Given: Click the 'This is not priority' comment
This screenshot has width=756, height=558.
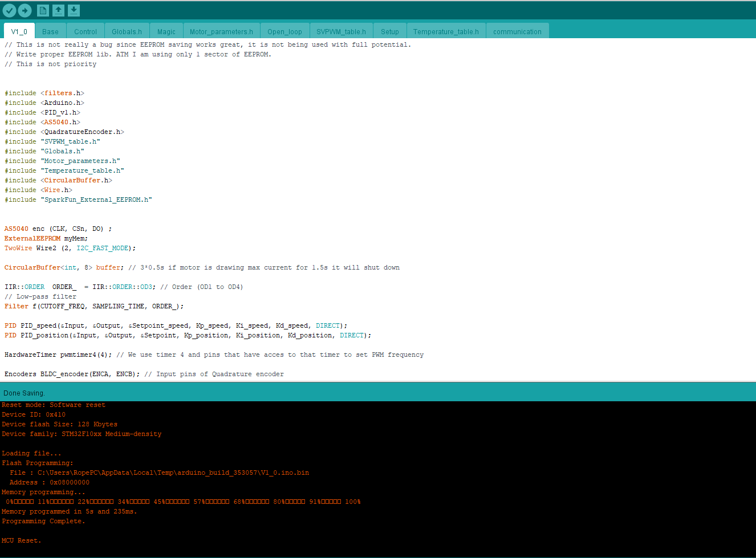Looking at the screenshot, I should click(x=51, y=64).
